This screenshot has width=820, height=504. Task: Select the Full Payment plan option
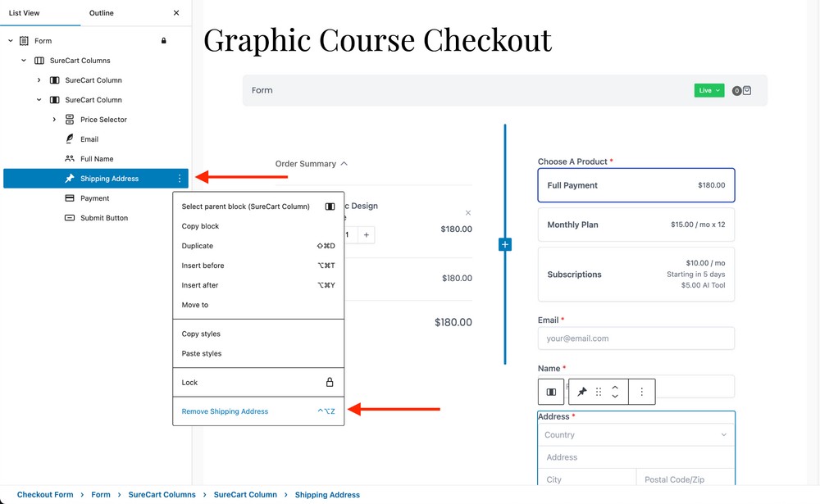coord(636,185)
